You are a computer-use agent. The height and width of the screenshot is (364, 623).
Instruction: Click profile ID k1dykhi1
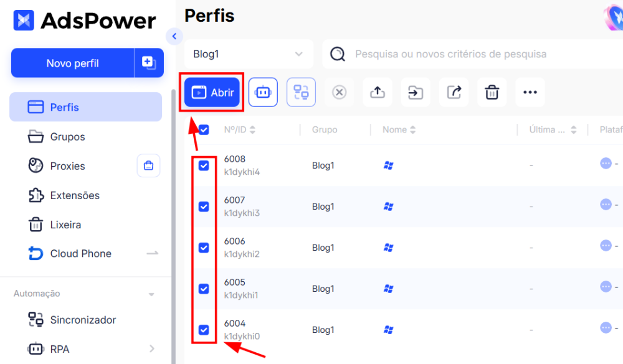pos(240,296)
